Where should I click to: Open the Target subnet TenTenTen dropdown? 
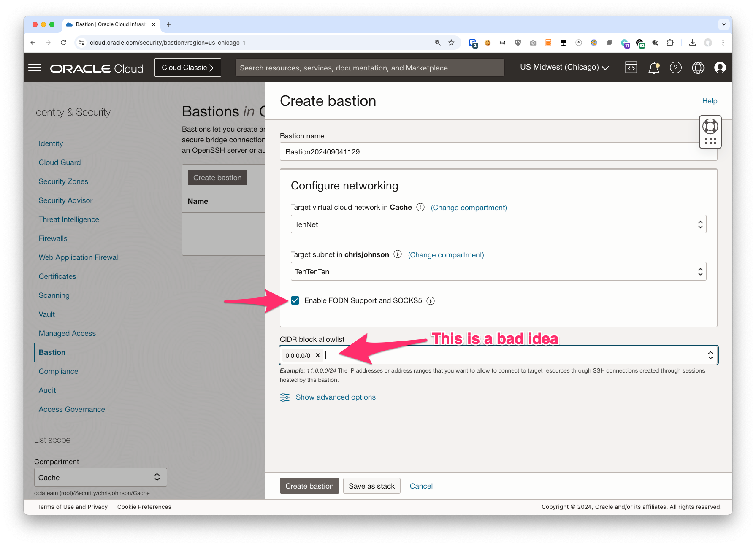point(498,272)
